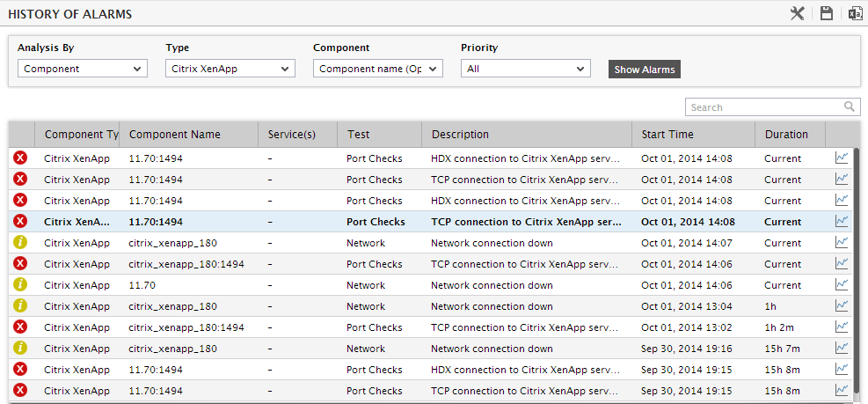Click the save floppy disk icon
Viewport: 868px width, 404px height.
click(x=827, y=14)
